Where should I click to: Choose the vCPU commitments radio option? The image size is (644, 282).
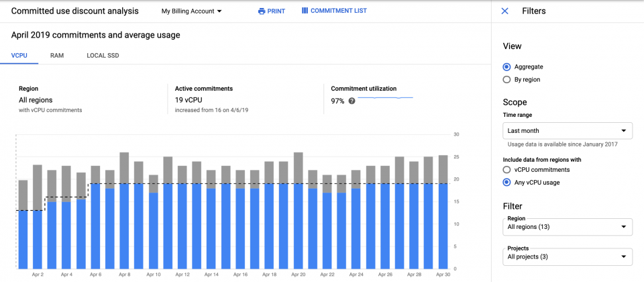(507, 169)
